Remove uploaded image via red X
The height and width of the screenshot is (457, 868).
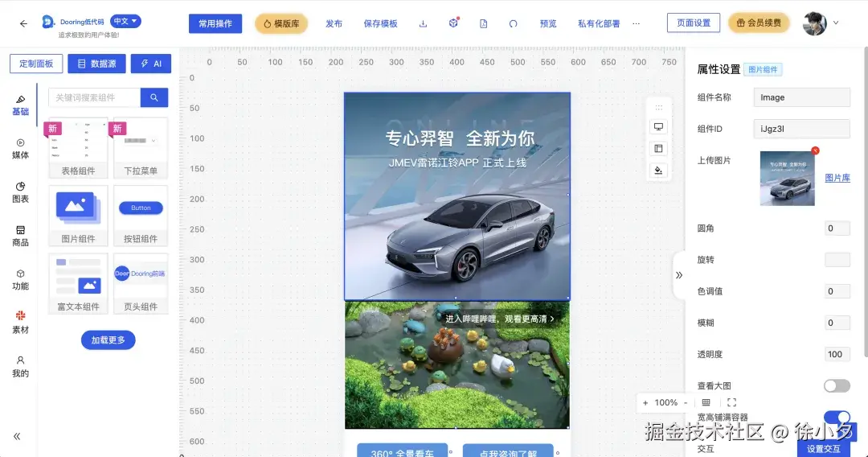pyautogui.click(x=815, y=150)
